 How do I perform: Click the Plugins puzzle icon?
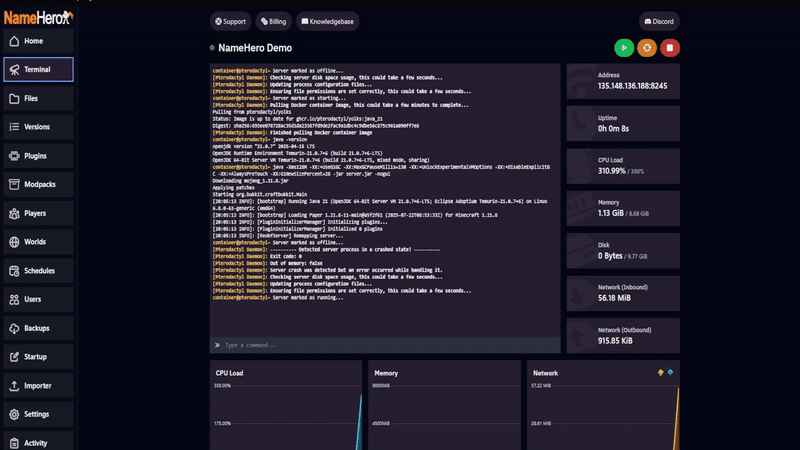click(14, 156)
